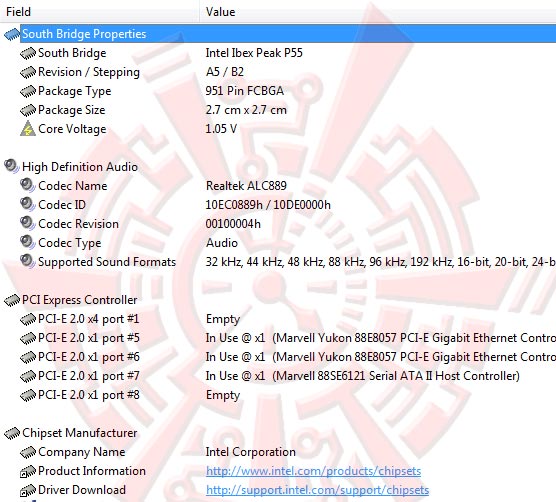Click the chip icon beside South Bridge
Image resolution: width=556 pixels, height=502 pixels.
(28, 53)
